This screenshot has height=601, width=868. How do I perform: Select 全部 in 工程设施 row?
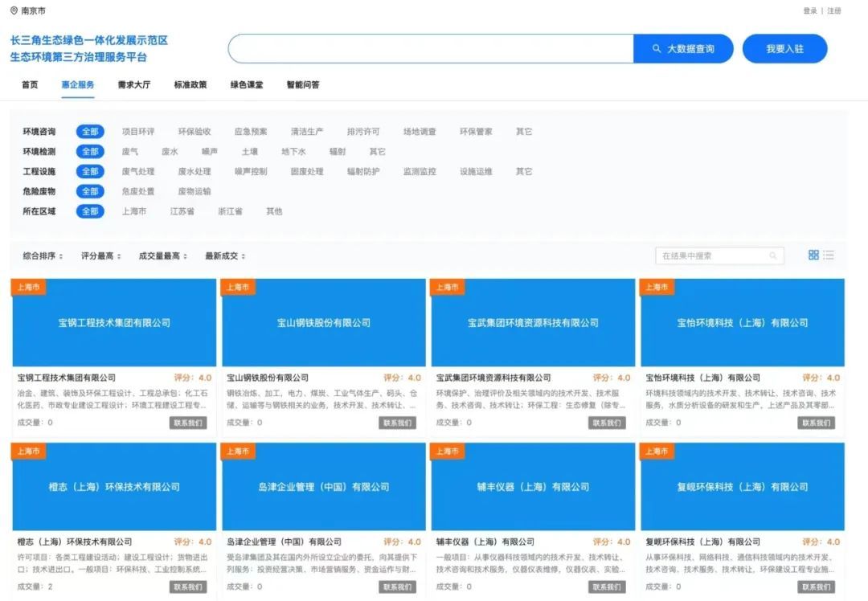[x=90, y=172]
